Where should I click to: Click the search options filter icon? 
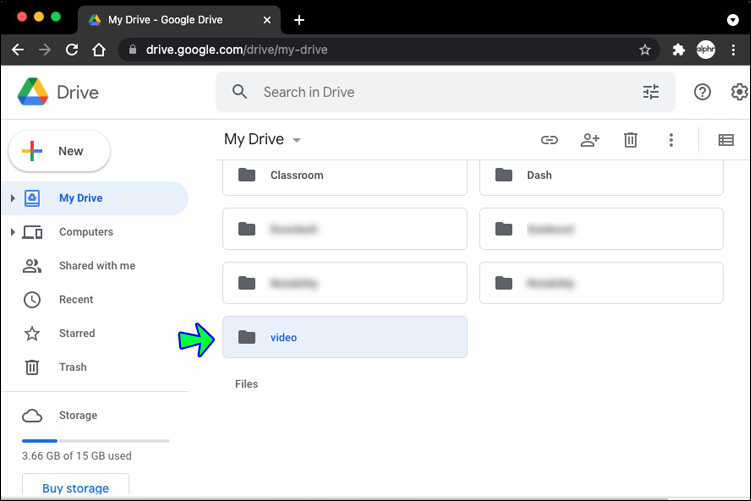[x=651, y=92]
